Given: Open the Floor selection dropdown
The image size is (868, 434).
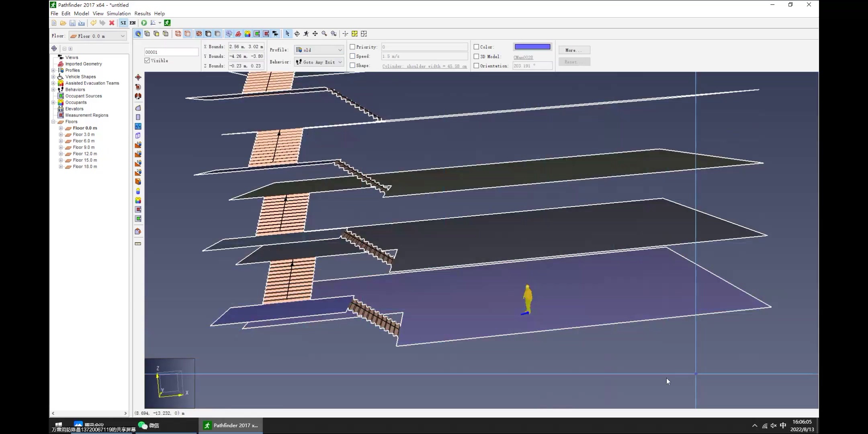Looking at the screenshot, I should tap(98, 36).
